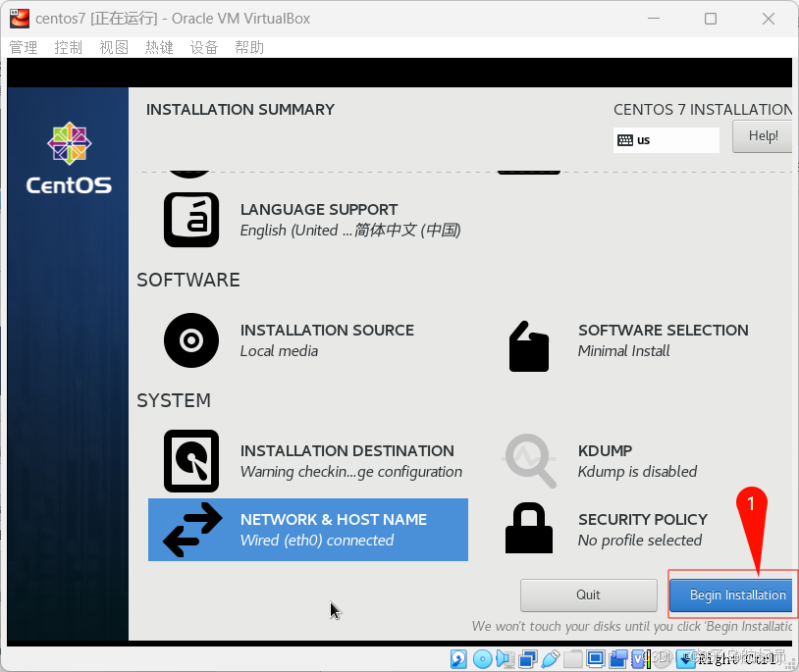Open the 控制 menu
Image resolution: width=799 pixels, height=672 pixels.
69,47
